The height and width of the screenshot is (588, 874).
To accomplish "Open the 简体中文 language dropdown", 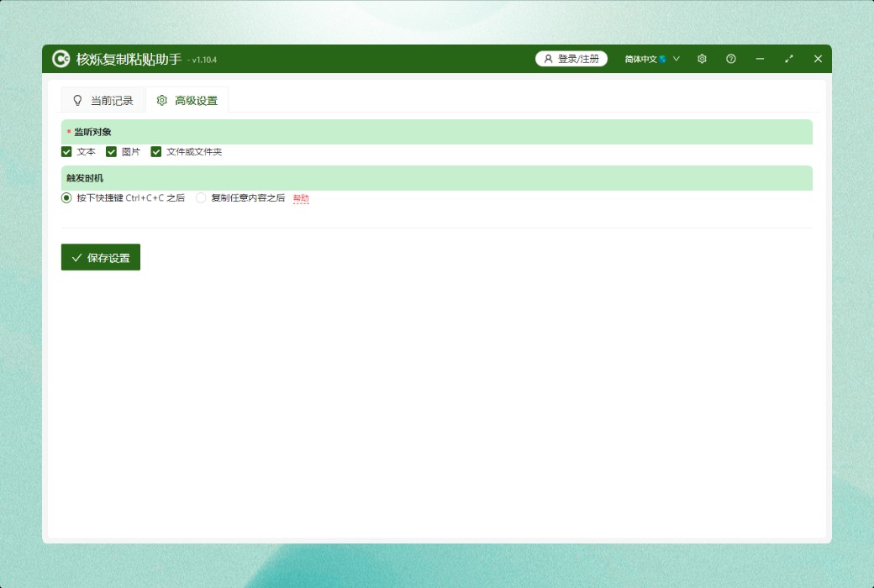I will (641, 59).
